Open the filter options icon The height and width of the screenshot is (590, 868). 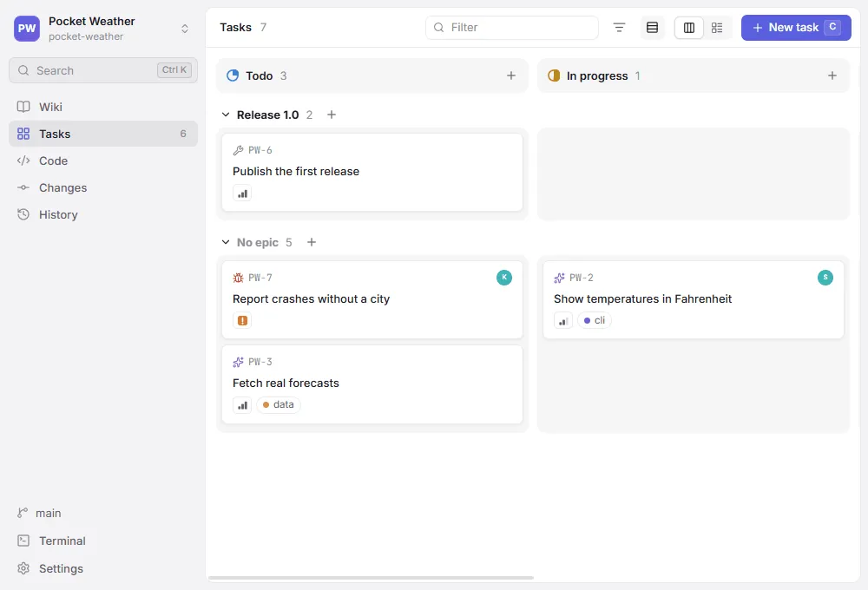[619, 28]
